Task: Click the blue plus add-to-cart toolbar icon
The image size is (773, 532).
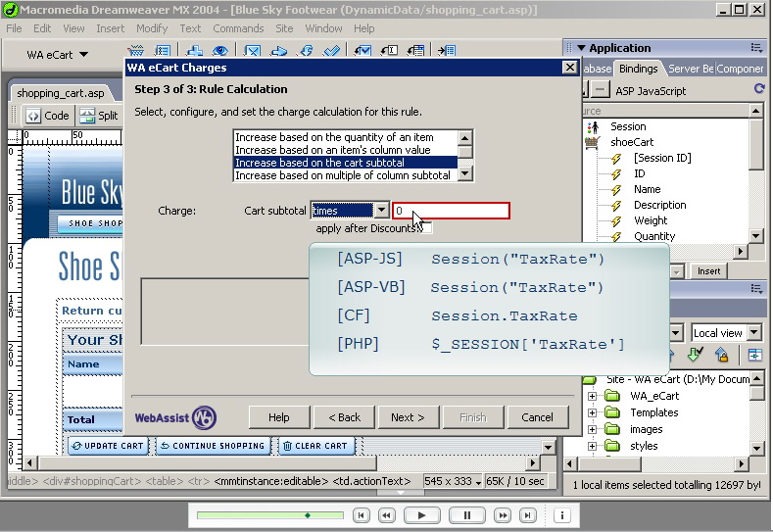Action: 195,51
